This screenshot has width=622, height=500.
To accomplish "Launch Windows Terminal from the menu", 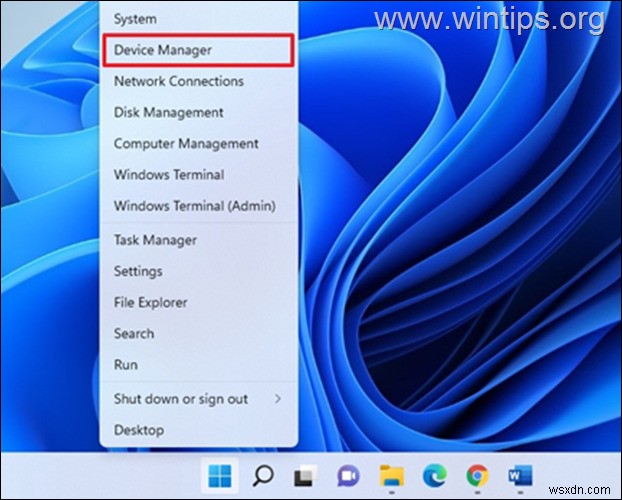I will (199, 175).
